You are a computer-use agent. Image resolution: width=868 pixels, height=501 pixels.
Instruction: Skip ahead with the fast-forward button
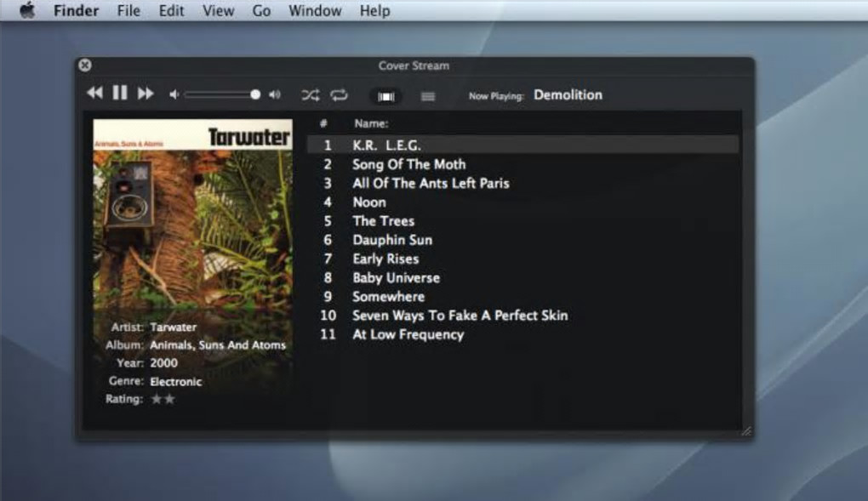[x=146, y=93]
